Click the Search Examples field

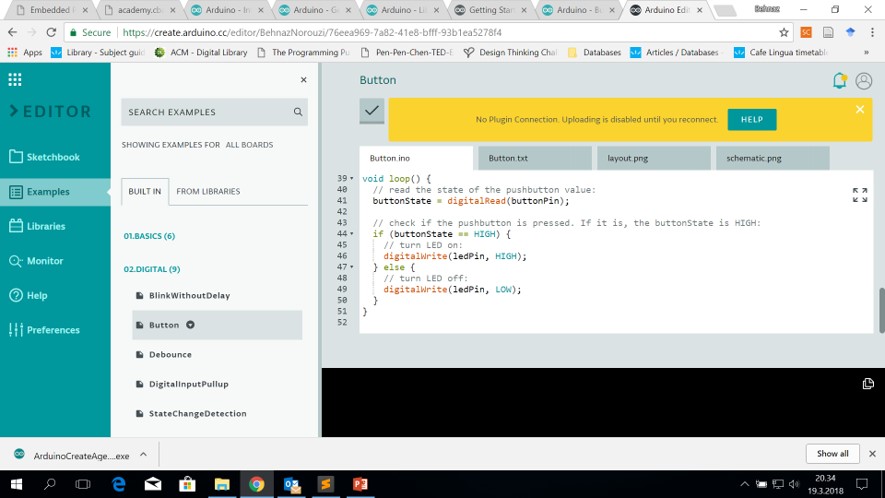[x=214, y=112]
